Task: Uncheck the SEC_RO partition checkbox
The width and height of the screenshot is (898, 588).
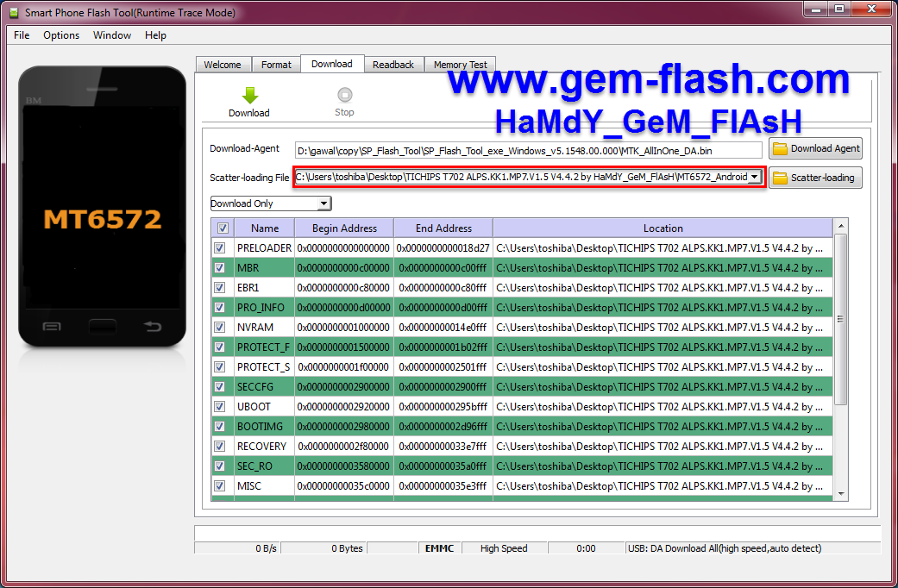Action: click(219, 466)
